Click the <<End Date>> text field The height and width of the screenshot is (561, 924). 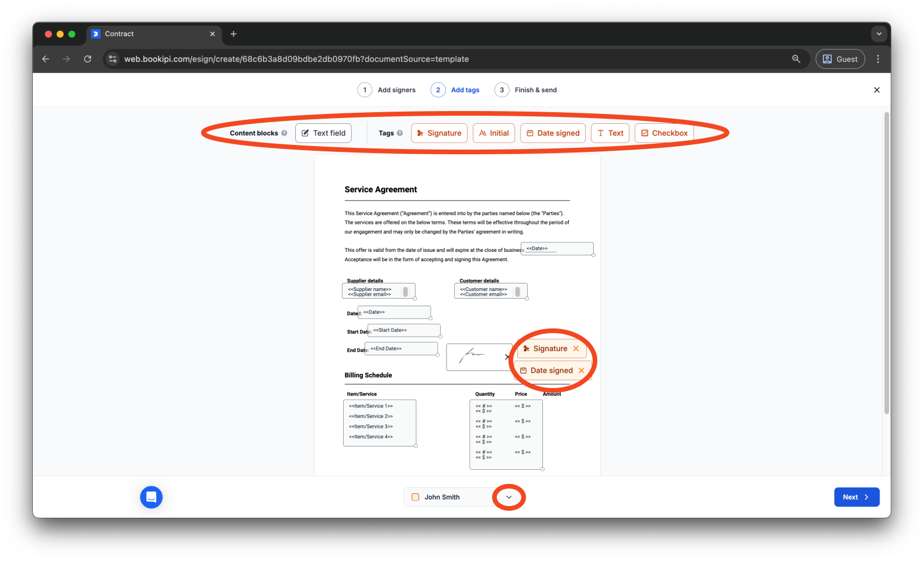[x=402, y=349]
